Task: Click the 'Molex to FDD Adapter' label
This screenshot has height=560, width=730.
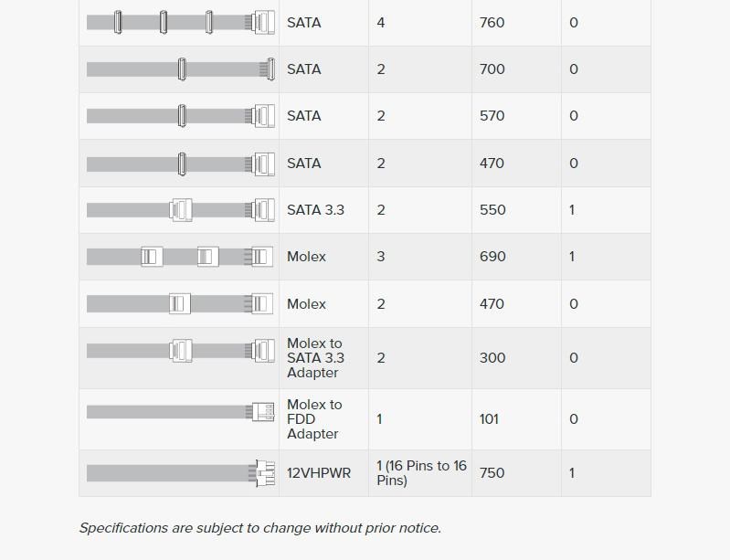Action: pos(314,419)
